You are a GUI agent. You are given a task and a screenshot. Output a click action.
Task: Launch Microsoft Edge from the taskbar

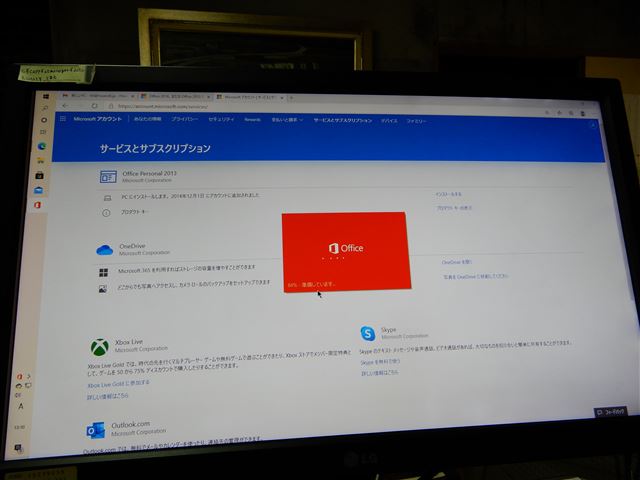[x=42, y=146]
